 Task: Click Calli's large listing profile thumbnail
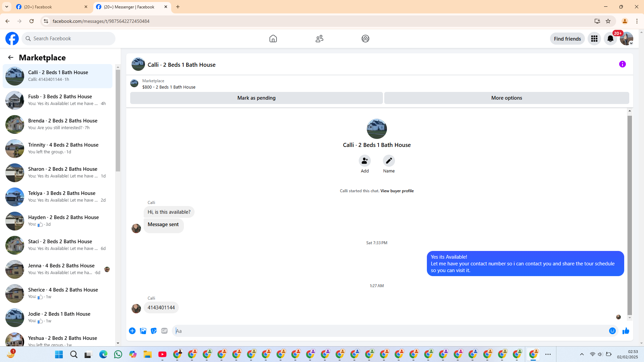click(377, 129)
